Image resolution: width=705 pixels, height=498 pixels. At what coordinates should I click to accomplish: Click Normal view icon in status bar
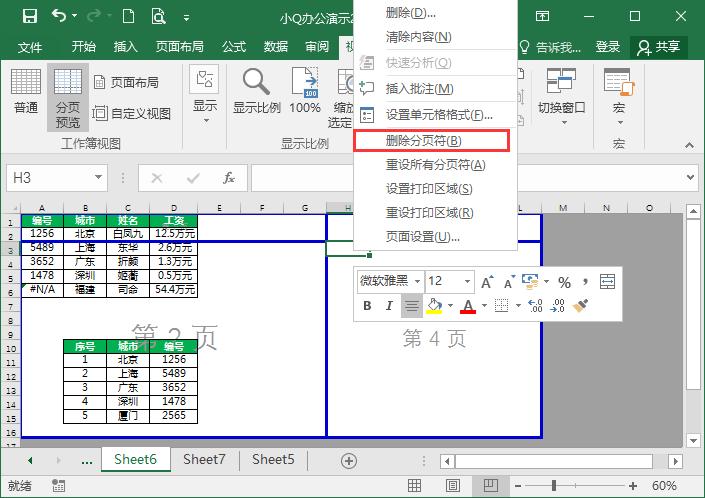click(x=414, y=486)
